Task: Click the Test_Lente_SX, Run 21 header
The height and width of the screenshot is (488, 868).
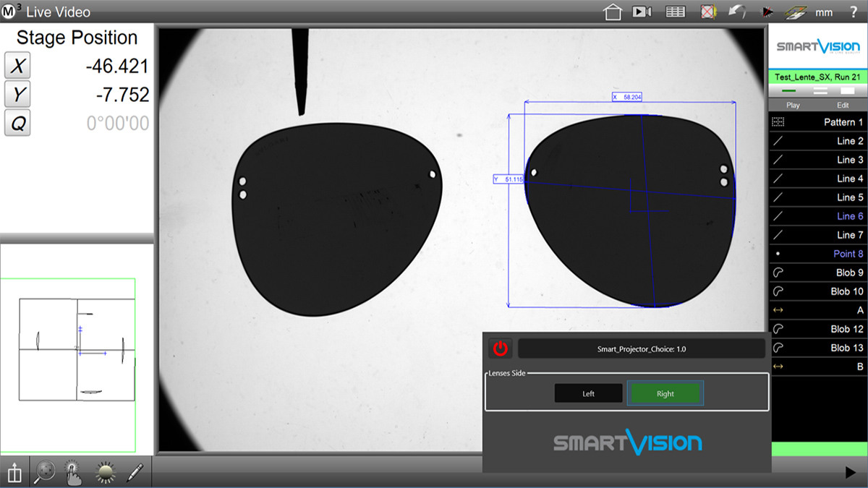Action: pyautogui.click(x=817, y=76)
